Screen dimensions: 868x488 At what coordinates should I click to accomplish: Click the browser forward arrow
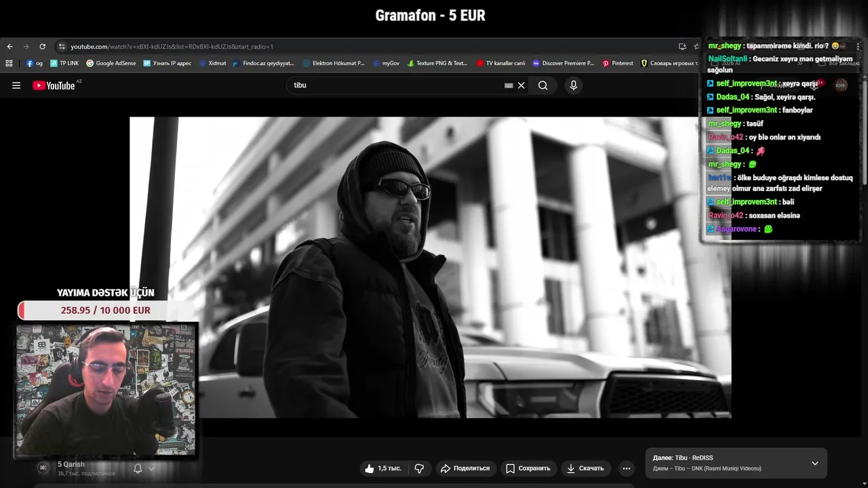tap(26, 47)
